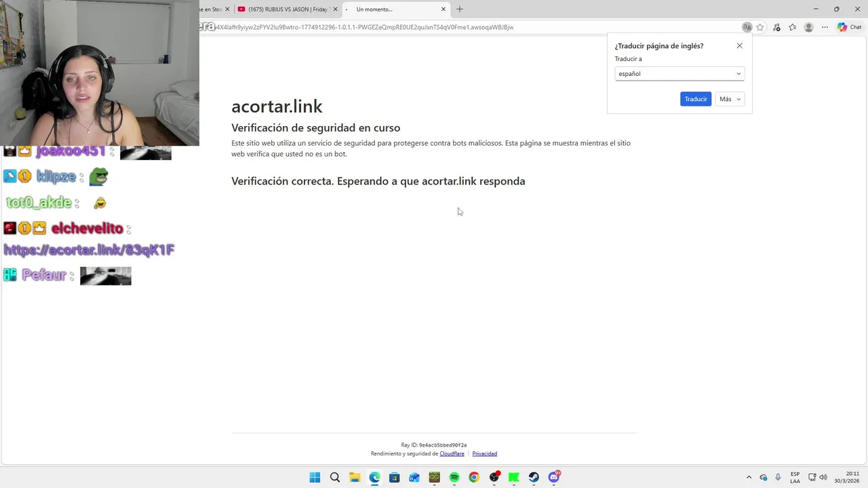This screenshot has width=868, height=488.
Task: Click elchevelito username in chat
Action: [x=87, y=228]
